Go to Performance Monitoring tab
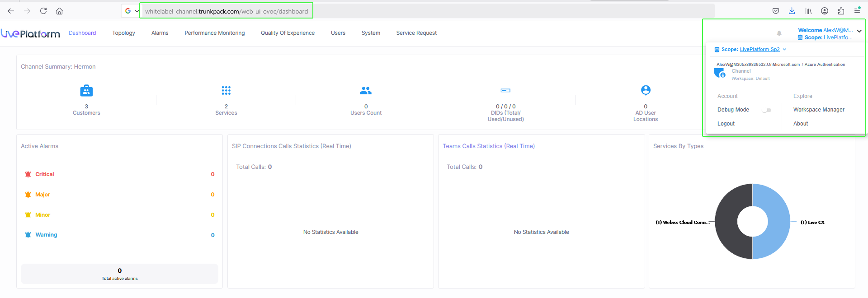This screenshot has width=868, height=298. click(214, 33)
